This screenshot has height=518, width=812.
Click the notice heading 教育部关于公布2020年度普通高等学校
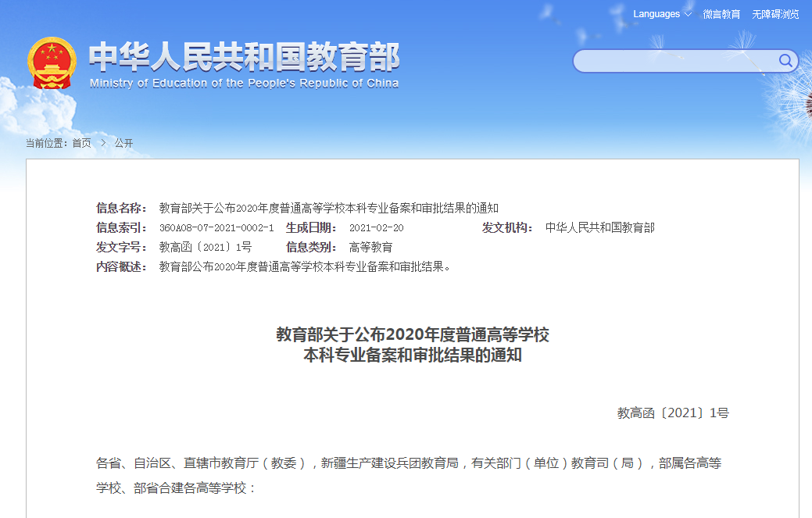(413, 334)
